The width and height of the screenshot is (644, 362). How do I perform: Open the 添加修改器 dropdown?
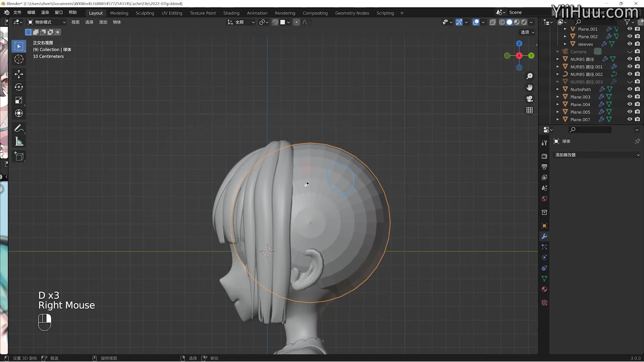(597, 155)
